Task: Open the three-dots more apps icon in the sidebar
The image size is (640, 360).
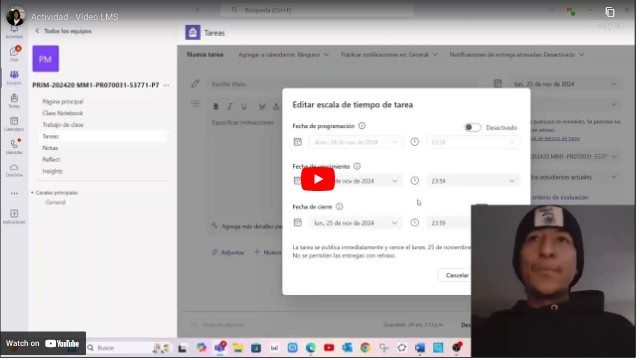Action: (x=14, y=193)
